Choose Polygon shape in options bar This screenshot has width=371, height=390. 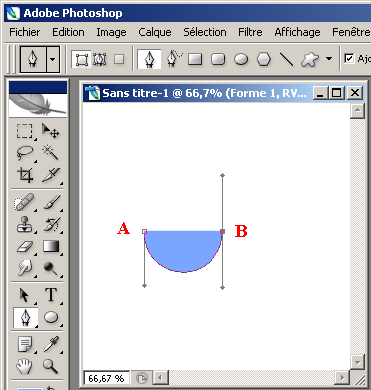click(x=264, y=59)
